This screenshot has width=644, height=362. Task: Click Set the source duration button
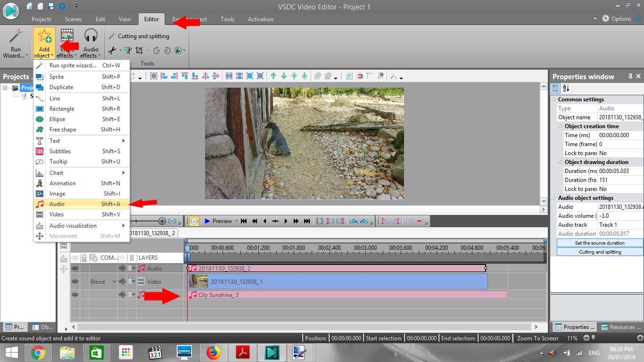600,243
